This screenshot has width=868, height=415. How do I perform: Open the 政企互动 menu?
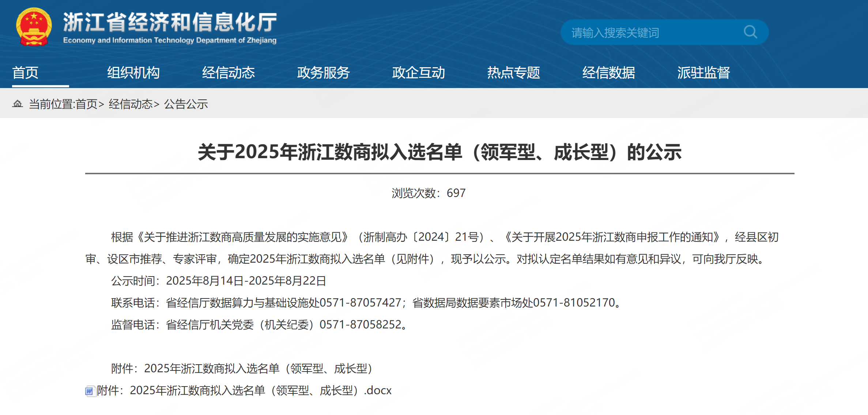pos(419,73)
